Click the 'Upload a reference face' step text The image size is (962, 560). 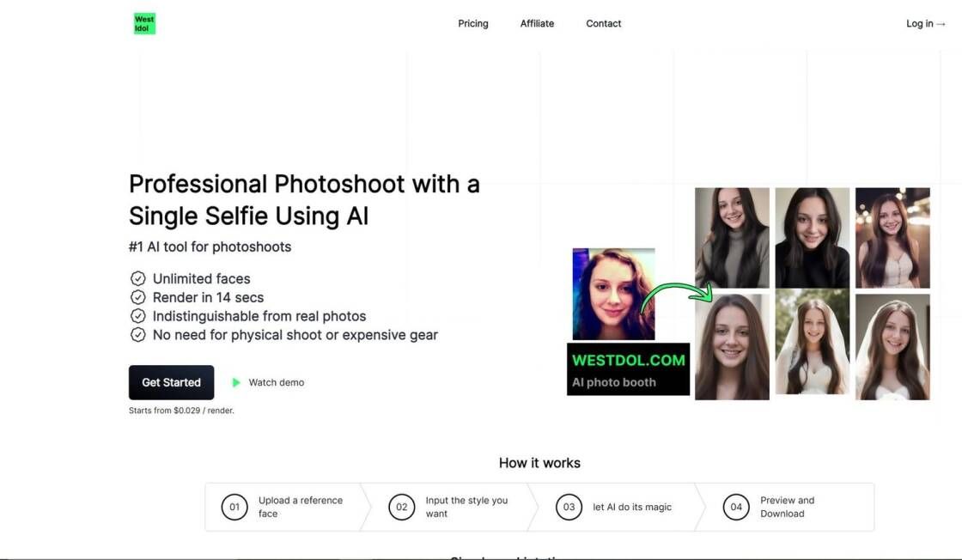301,508
